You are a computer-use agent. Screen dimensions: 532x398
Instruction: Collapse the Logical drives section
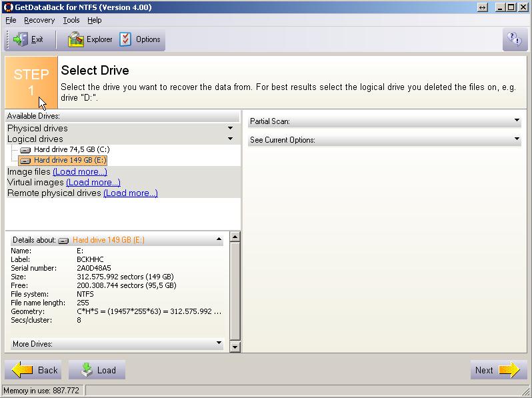coord(231,139)
